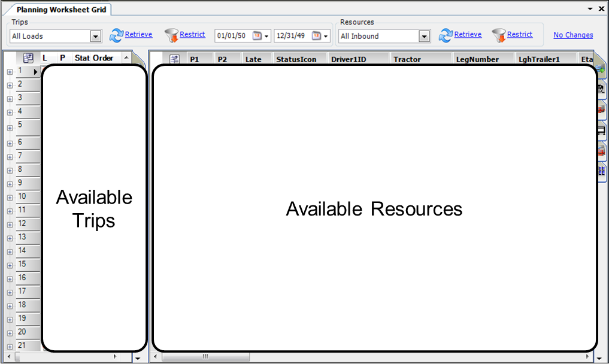The width and height of the screenshot is (609, 364).
Task: Click the P column header in trips
Action: point(62,58)
